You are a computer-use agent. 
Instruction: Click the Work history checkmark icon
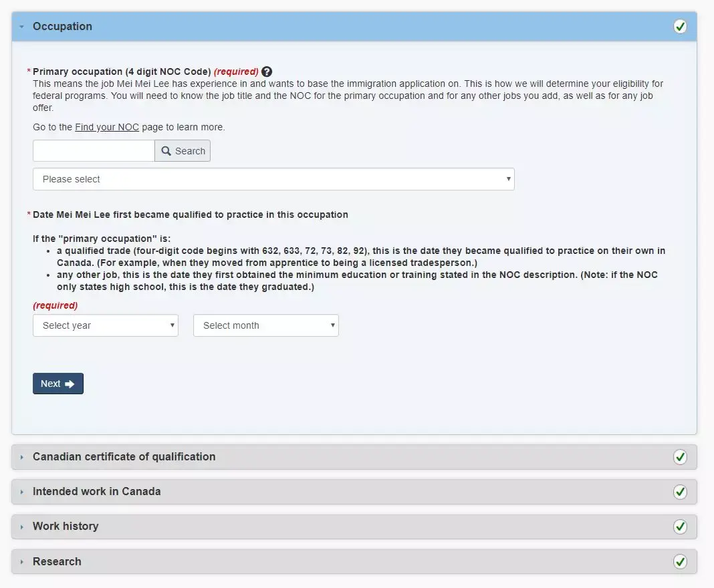[x=680, y=527]
